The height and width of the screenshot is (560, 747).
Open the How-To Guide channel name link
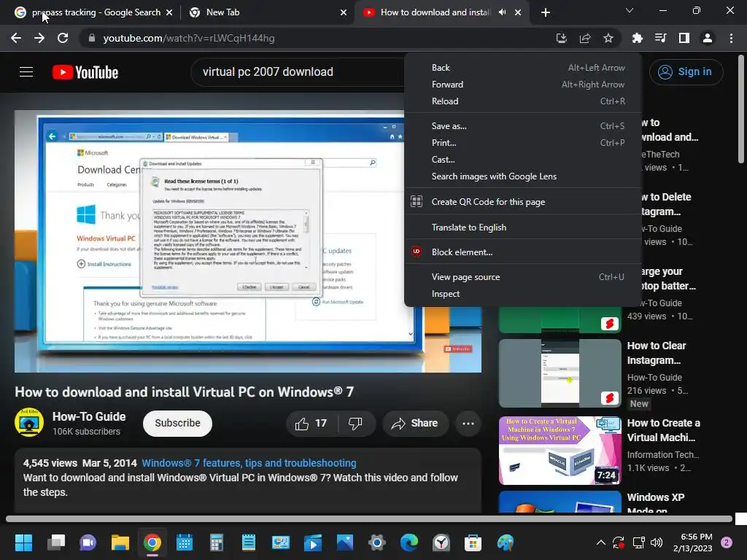coord(89,416)
